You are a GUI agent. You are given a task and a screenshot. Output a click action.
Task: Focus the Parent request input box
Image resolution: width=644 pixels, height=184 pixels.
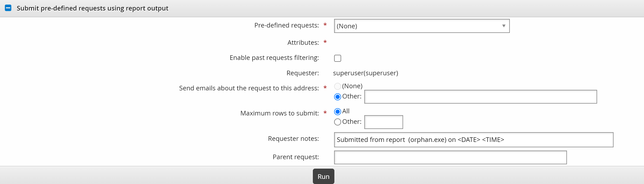pos(450,157)
